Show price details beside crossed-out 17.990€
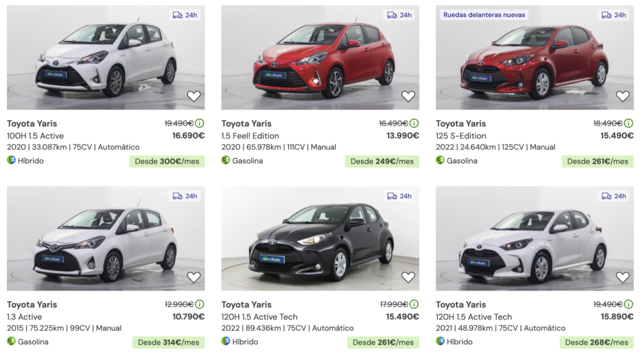Viewport: 644px width, 356px height. pos(414,304)
